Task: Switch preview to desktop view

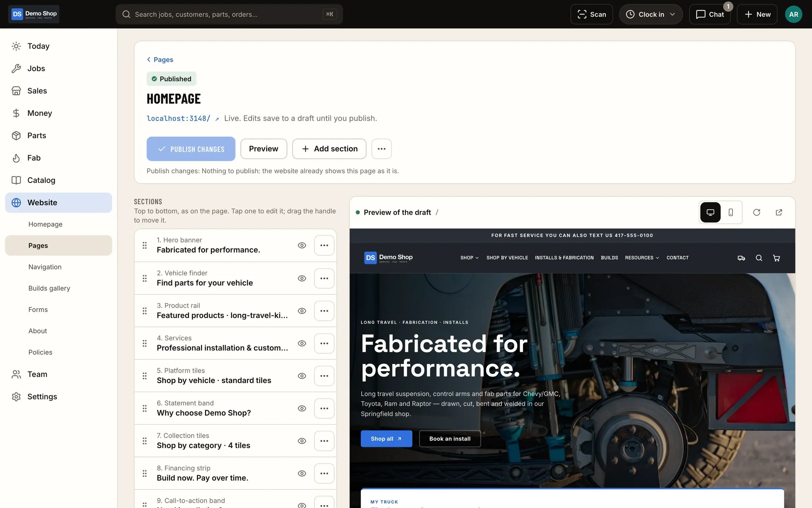Action: point(710,212)
